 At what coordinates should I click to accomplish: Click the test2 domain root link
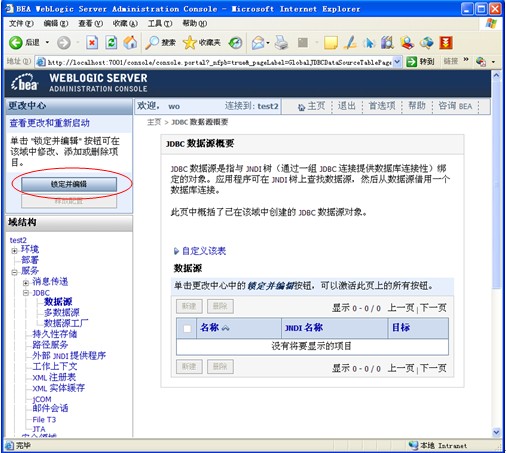18,240
